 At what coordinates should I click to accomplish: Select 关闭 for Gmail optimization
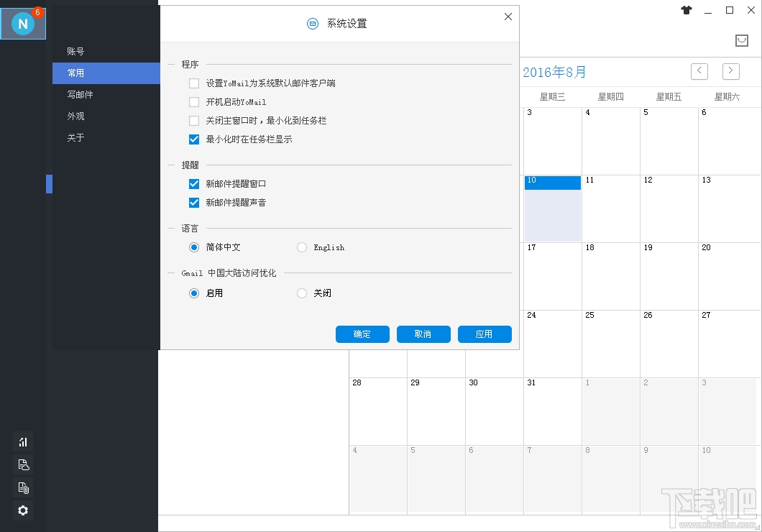pos(302,293)
